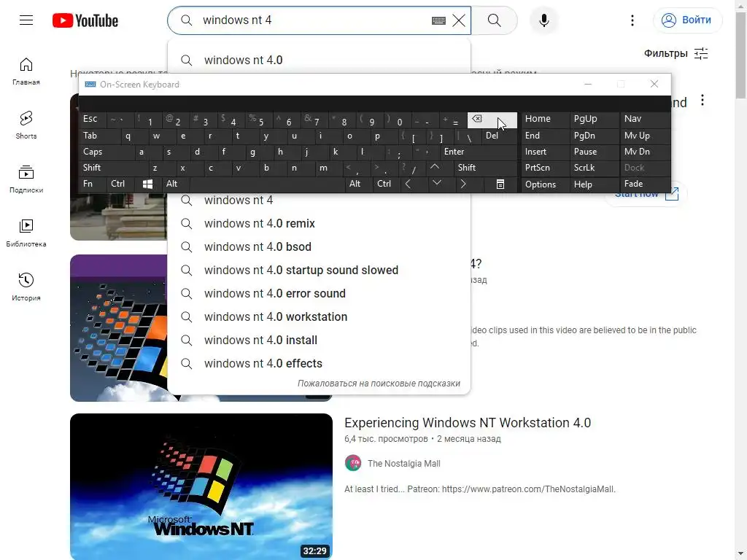Open virtual keyboard icon in search box
This screenshot has width=747, height=560.
438,20
